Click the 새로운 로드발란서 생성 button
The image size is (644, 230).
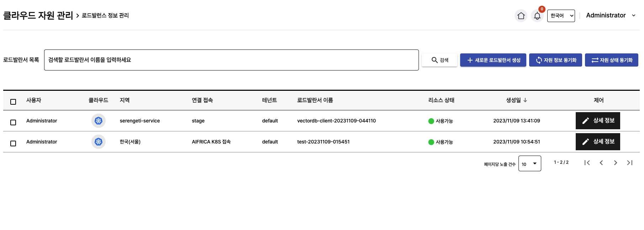pos(493,60)
